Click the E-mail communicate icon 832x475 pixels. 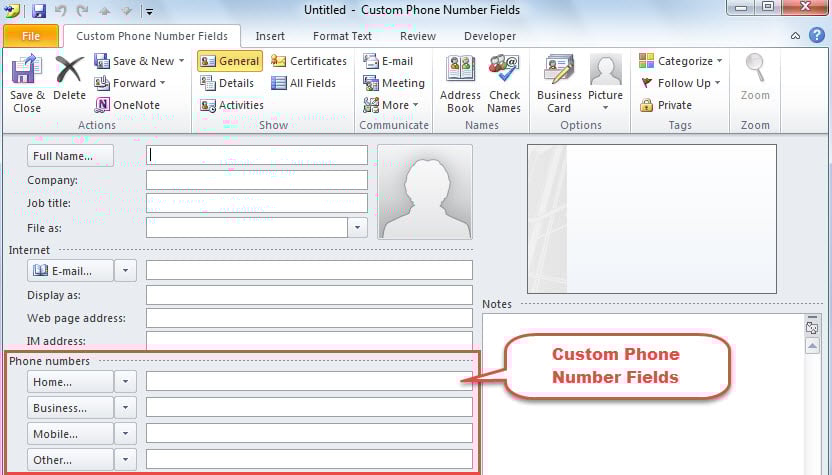[388, 61]
